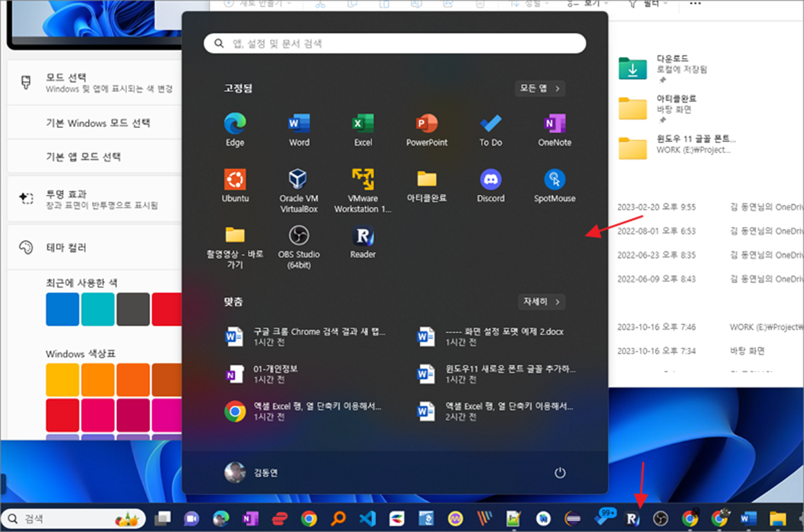Switch to OBS Studio on the taskbar

[x=661, y=518]
